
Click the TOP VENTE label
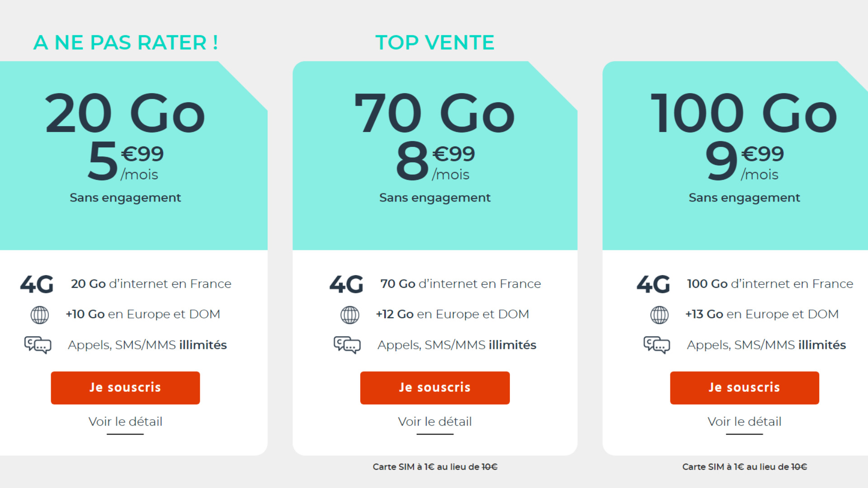click(434, 42)
